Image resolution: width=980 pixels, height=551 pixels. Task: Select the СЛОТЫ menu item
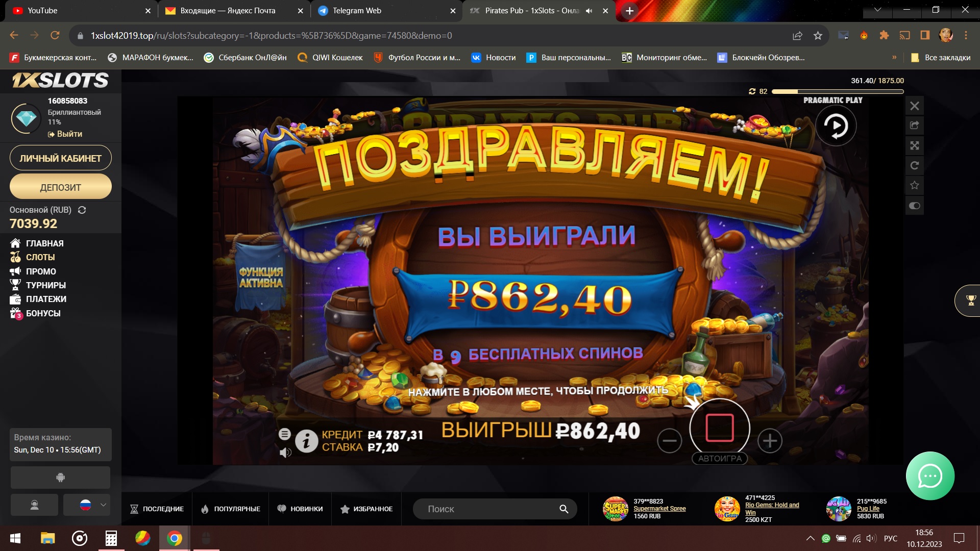point(40,258)
